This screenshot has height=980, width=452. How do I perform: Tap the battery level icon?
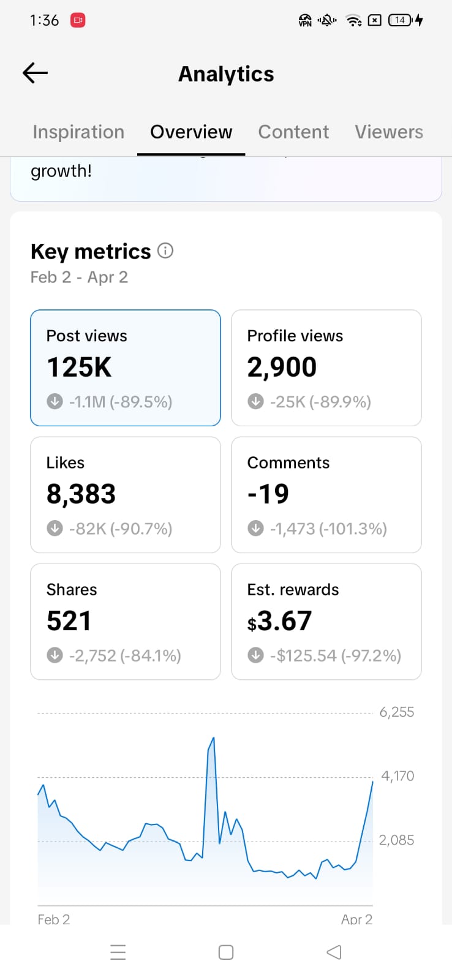[401, 20]
